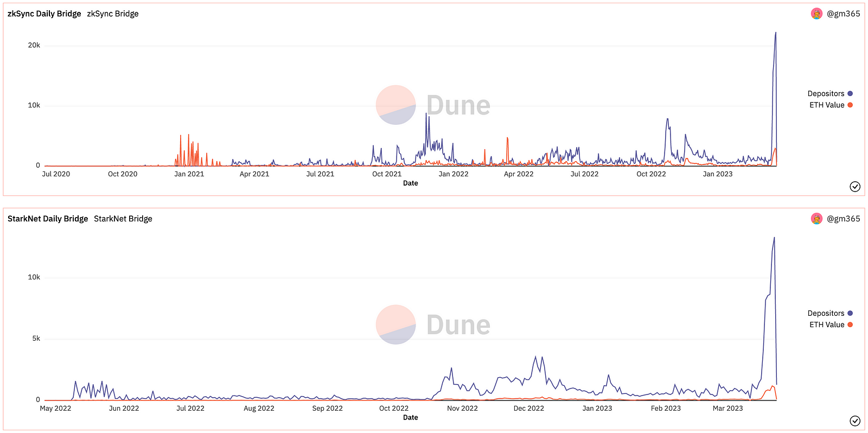Click the May 2022 label on the StarkNet axis
Screen dimensions: 868x433
tap(55, 409)
